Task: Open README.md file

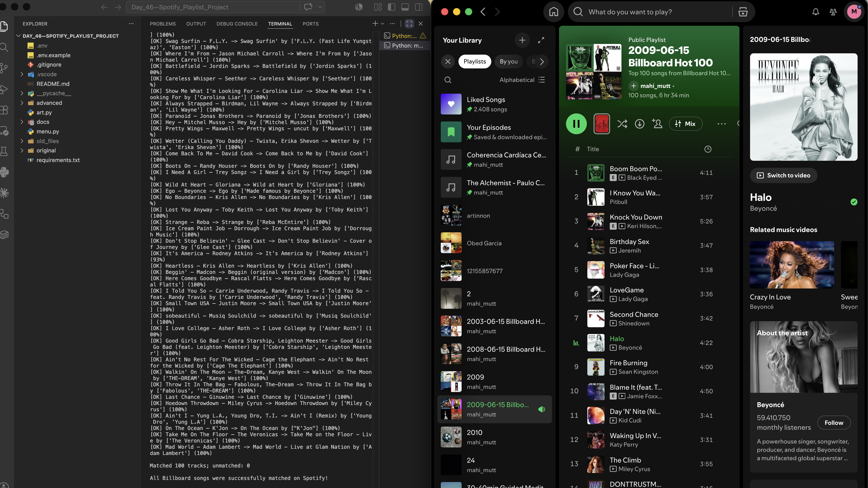Action: [53, 84]
